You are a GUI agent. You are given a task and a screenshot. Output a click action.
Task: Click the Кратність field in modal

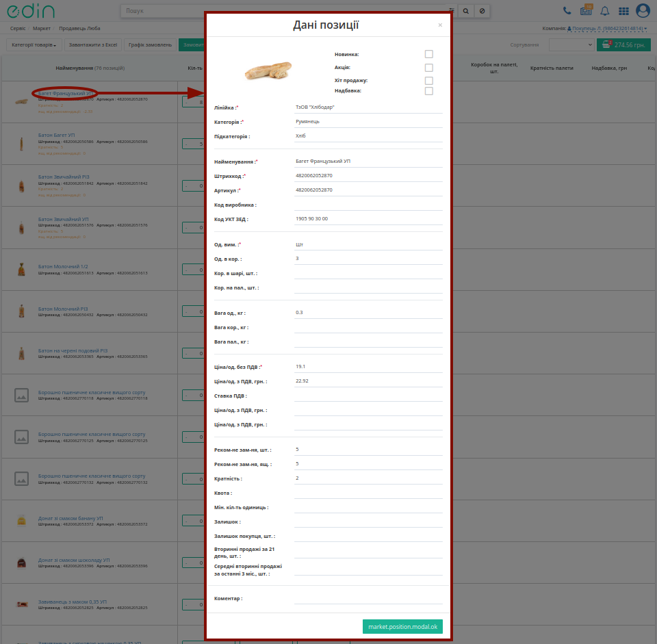click(368, 478)
